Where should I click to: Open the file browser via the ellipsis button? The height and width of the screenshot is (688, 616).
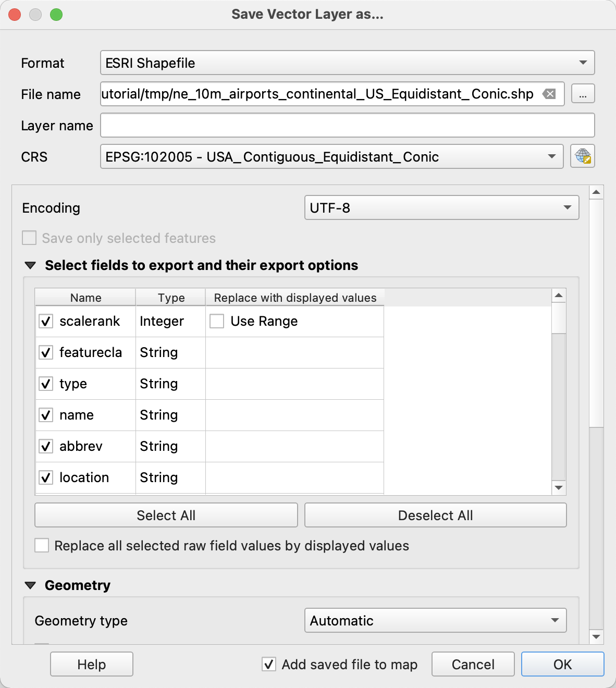pyautogui.click(x=583, y=94)
